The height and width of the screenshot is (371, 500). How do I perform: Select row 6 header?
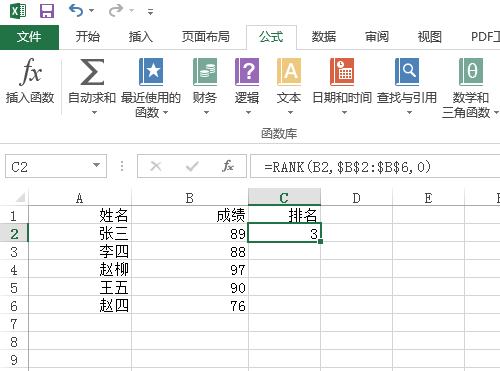(x=14, y=306)
